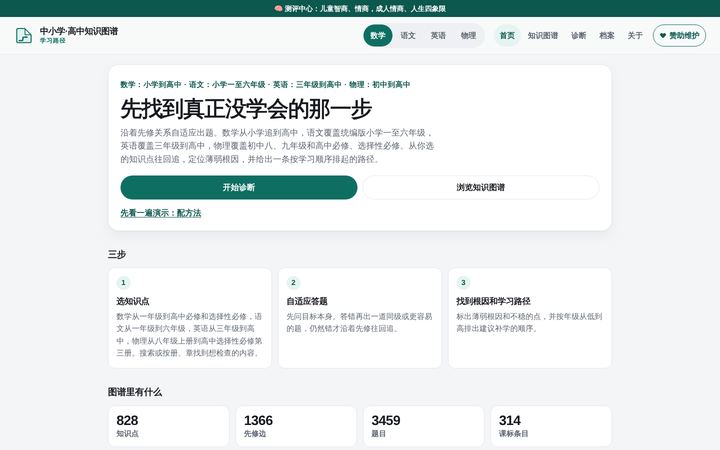Open the 关于 nav item
This screenshot has height=450, width=720.
(635, 35)
